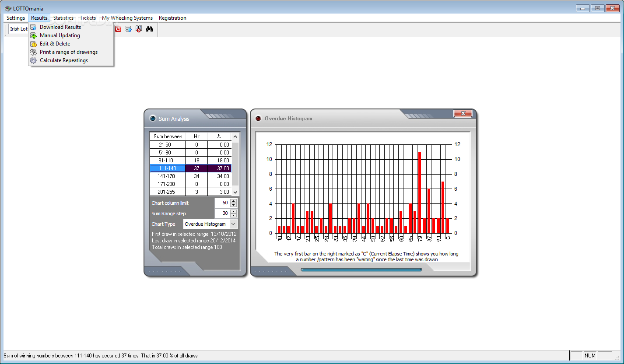Image resolution: width=624 pixels, height=364 pixels.
Task: Choose Manual Updating from the menu
Action: coord(71,35)
